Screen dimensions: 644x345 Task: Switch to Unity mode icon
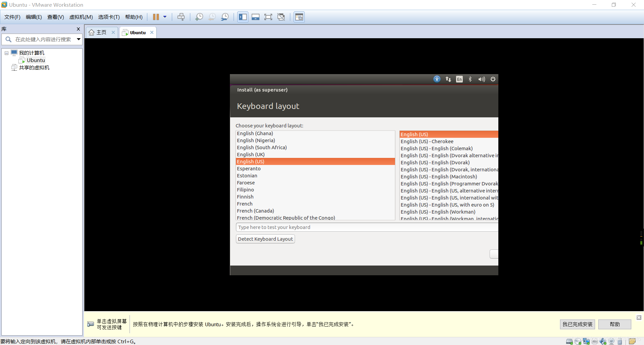pyautogui.click(x=281, y=17)
